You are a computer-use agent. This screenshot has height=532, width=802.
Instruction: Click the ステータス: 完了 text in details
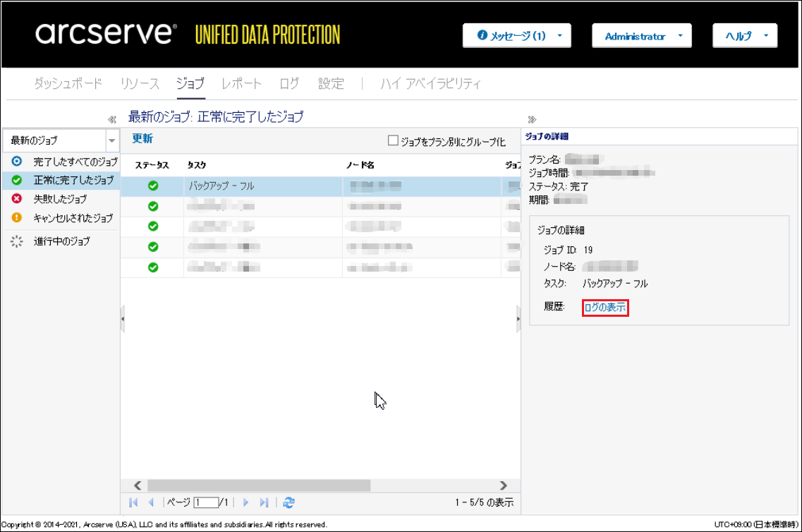click(x=559, y=187)
